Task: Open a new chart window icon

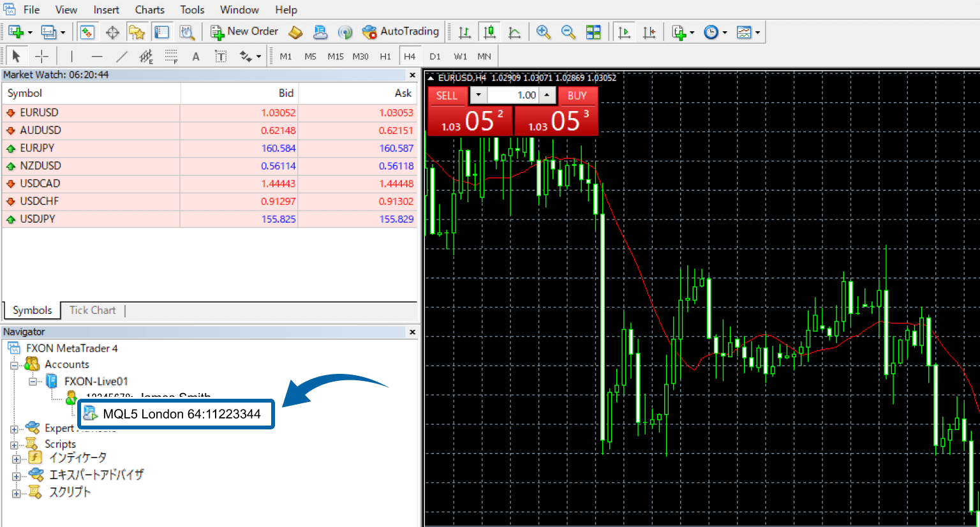Action: [16, 32]
